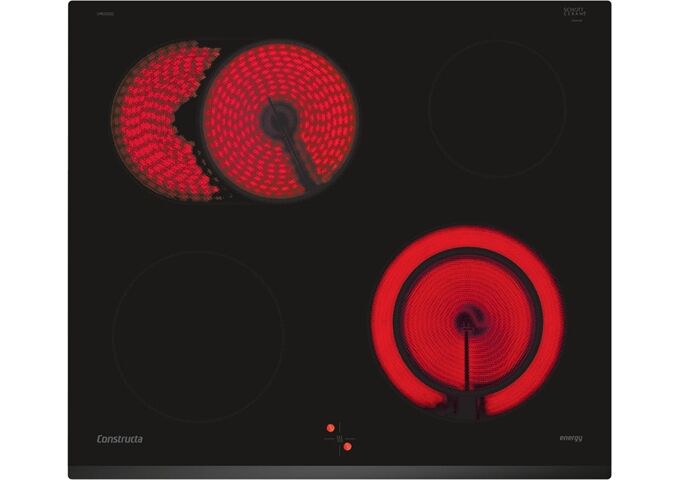
Task: Click the 'energy' label text
Action: click(571, 438)
